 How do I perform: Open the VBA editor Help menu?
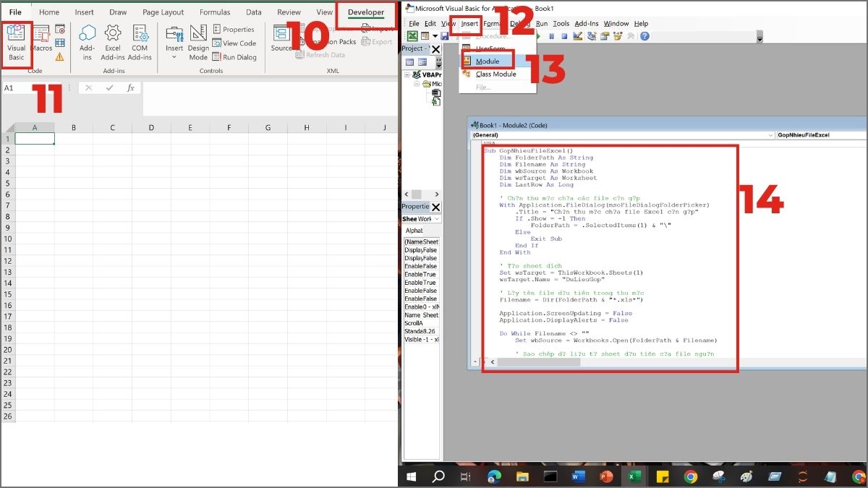coord(641,24)
